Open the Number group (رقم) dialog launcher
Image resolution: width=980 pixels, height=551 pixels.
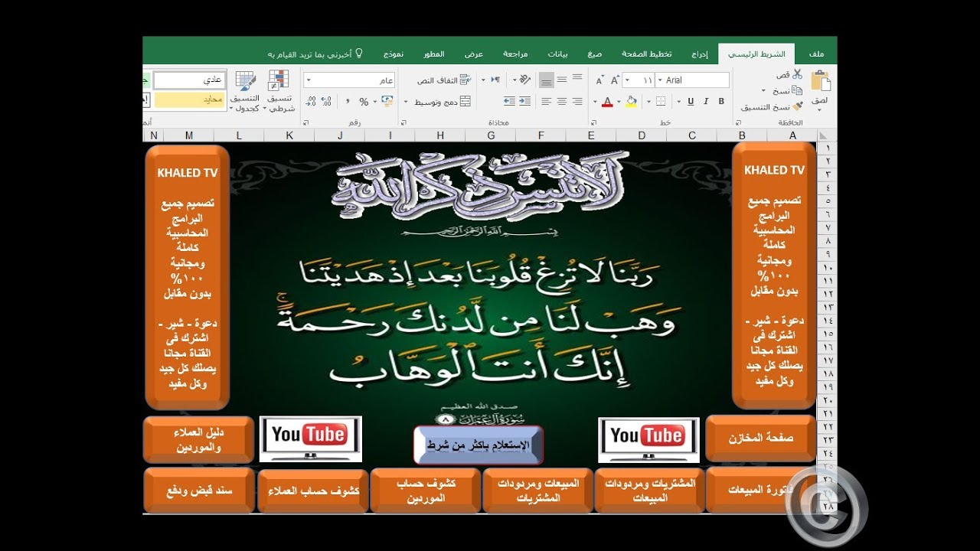point(305,122)
